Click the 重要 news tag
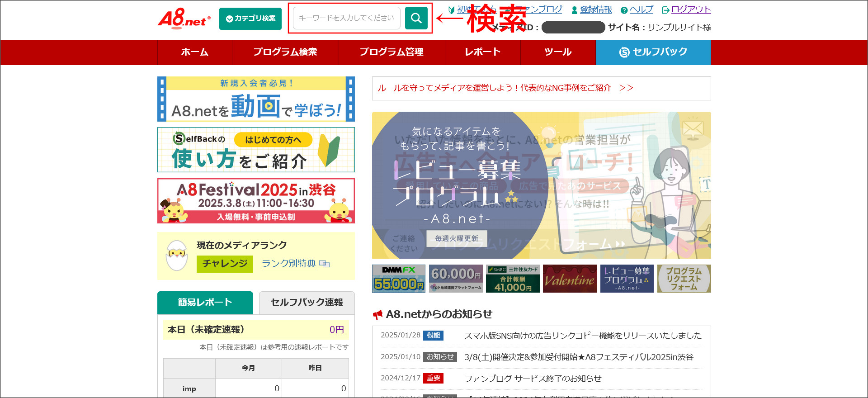The width and height of the screenshot is (868, 398). coord(433,378)
